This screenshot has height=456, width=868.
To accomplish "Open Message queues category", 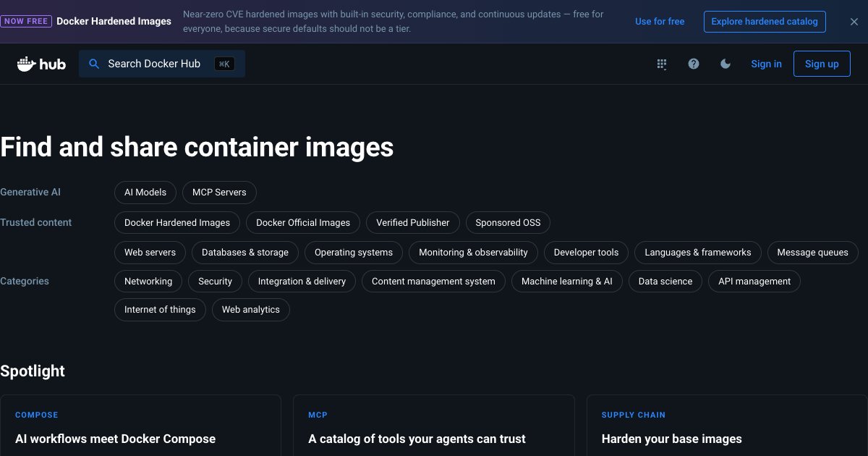I will pyautogui.click(x=812, y=253).
